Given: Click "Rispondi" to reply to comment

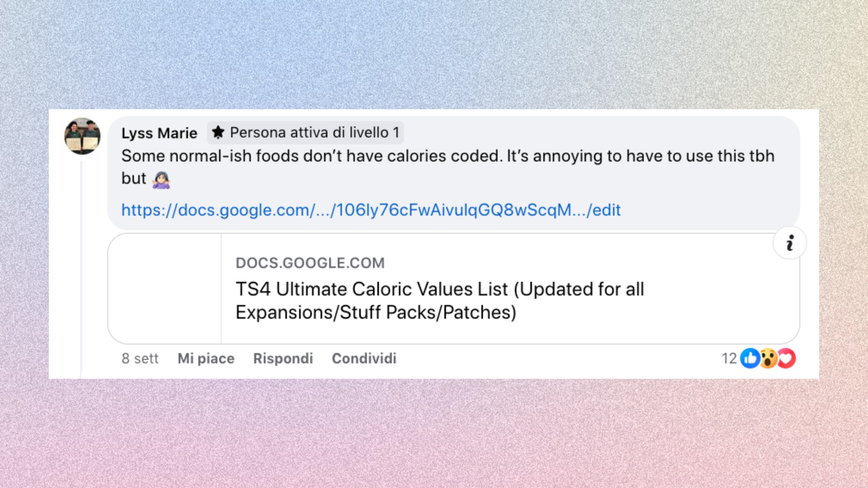Looking at the screenshot, I should [x=283, y=358].
